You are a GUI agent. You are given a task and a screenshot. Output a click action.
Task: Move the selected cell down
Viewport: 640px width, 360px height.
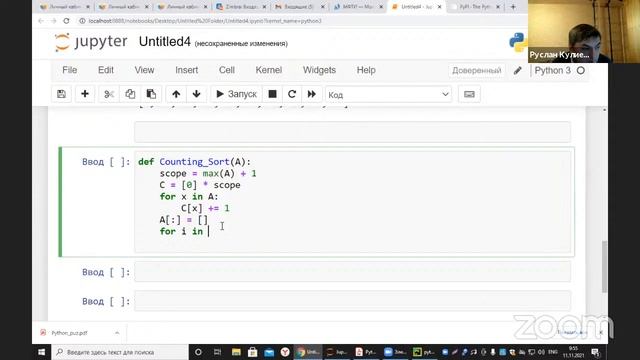click(196, 94)
